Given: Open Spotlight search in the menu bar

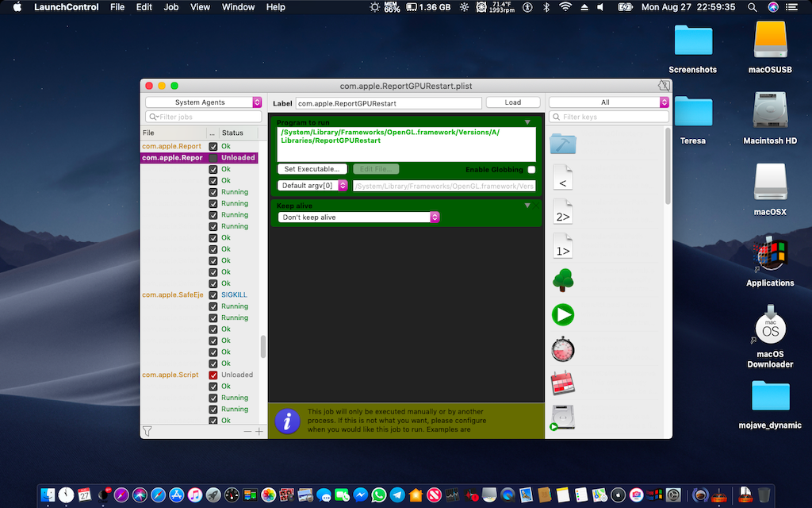Looking at the screenshot, I should coord(752,7).
